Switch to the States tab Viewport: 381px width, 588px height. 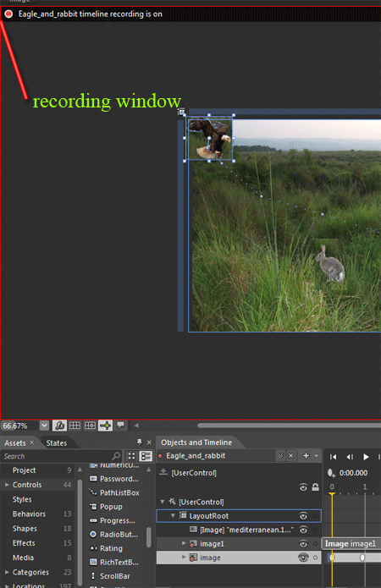tap(57, 442)
